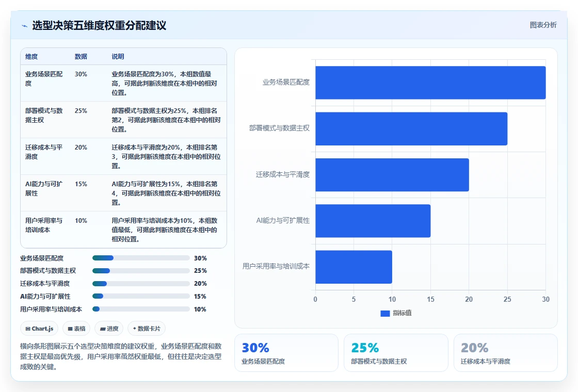Select the 进度 tag chip

(109, 329)
